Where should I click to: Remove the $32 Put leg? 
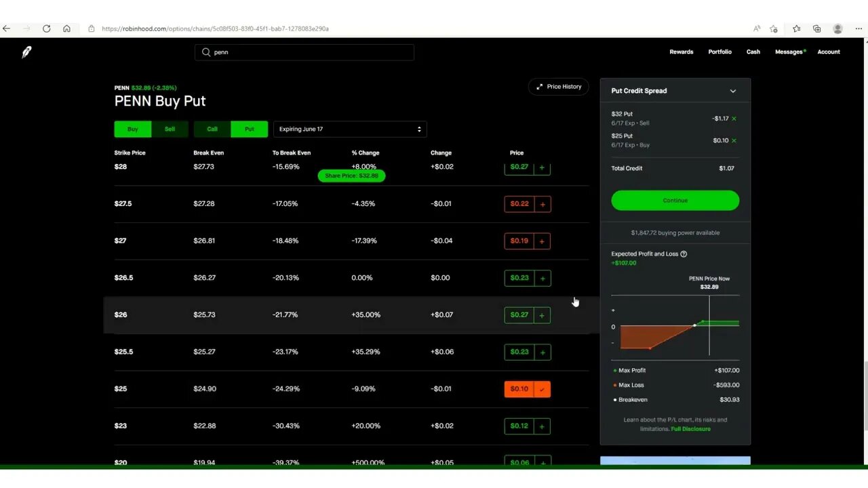tap(734, 119)
